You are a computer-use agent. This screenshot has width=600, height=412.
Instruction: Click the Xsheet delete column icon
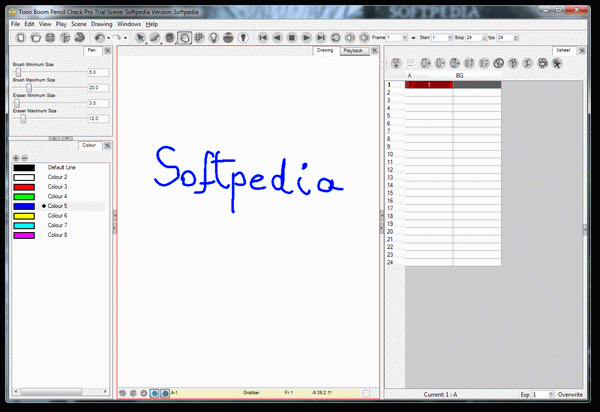point(440,63)
